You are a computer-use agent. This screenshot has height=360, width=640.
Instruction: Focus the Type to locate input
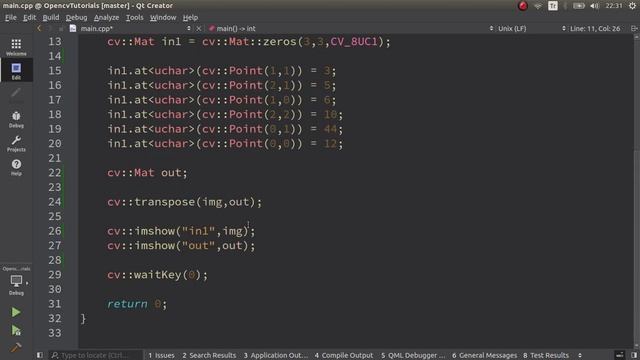(x=96, y=355)
